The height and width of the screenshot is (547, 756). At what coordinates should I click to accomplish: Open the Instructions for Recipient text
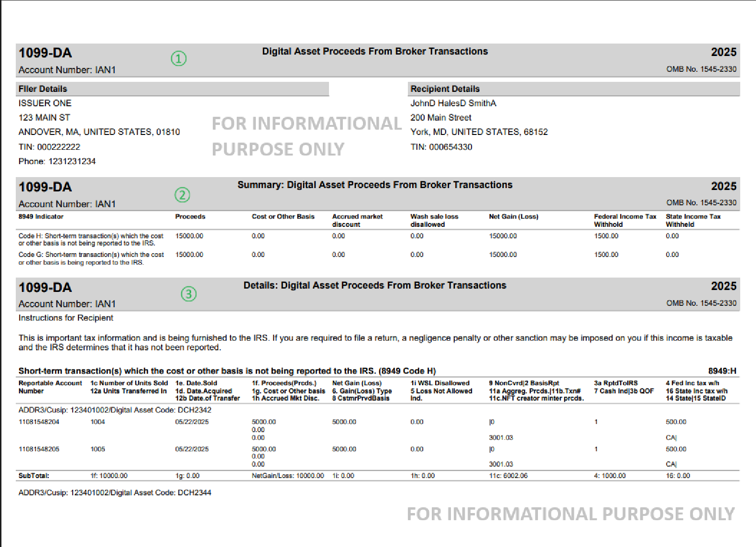click(x=66, y=318)
